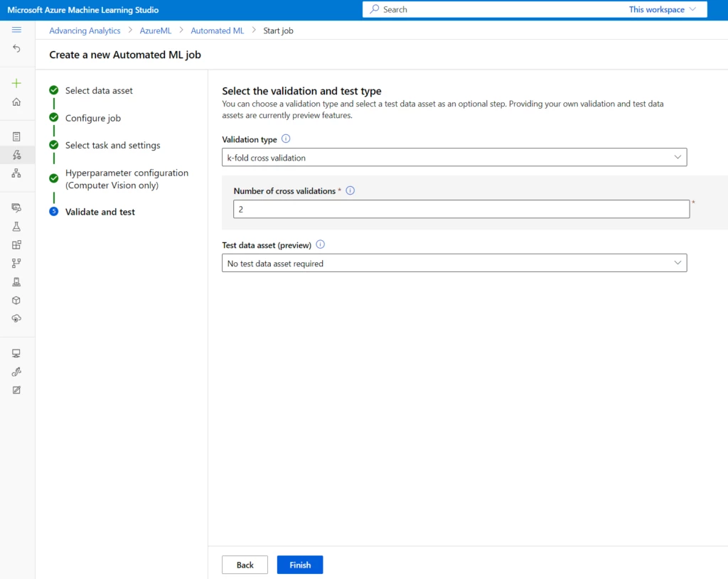The image size is (728, 579).
Task: Click the Select data asset completed step checkmark
Action: (x=53, y=90)
